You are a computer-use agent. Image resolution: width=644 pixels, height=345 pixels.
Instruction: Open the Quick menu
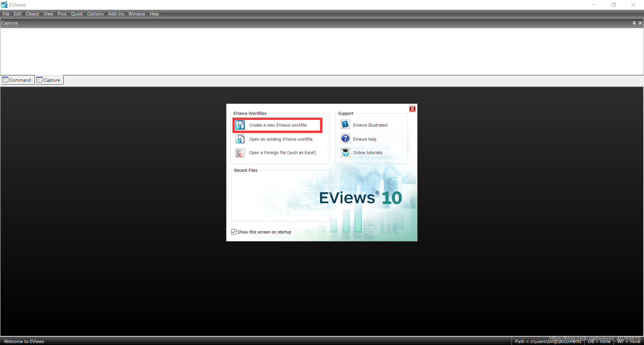tap(77, 14)
